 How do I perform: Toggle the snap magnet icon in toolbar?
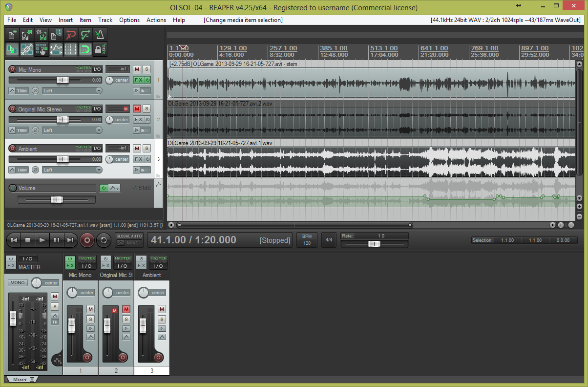coord(85,49)
